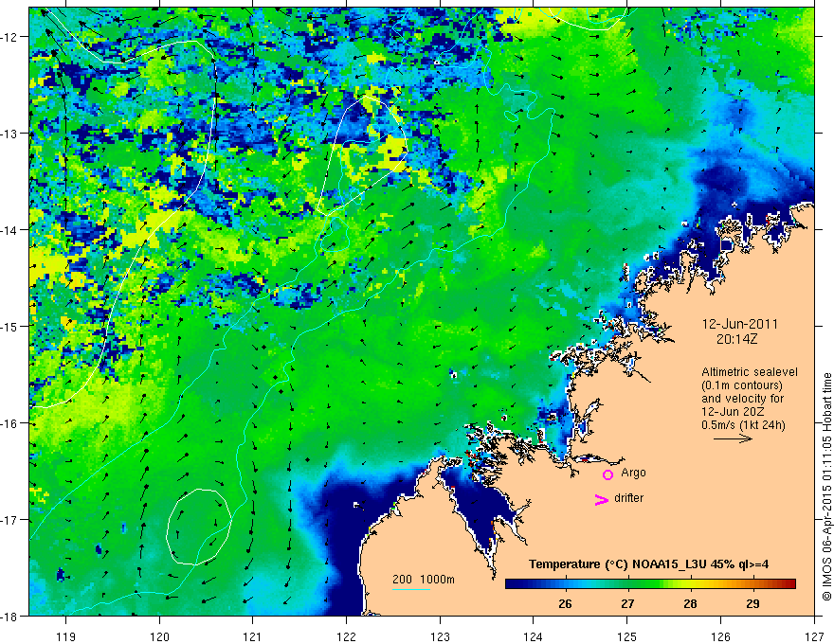Screen dimensions: 834x644
Task: Click longitude axis label 123
Action: [x=440, y=636]
